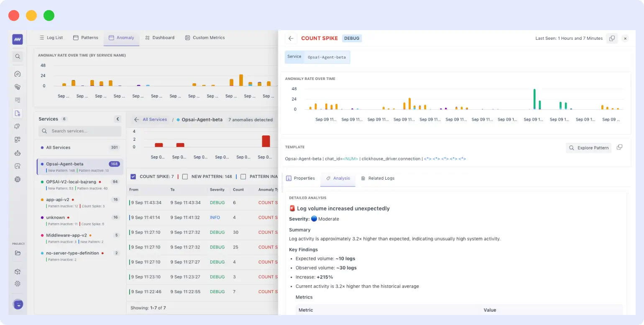Screen dimensions: 644x325
Task: Click the Opsai-Agent-beta service filter chip
Action: pyautogui.click(x=317, y=57)
